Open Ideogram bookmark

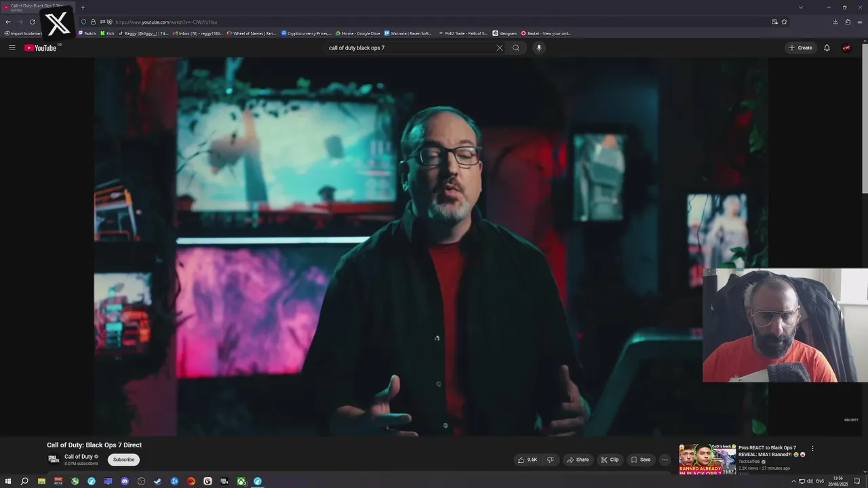click(x=505, y=33)
